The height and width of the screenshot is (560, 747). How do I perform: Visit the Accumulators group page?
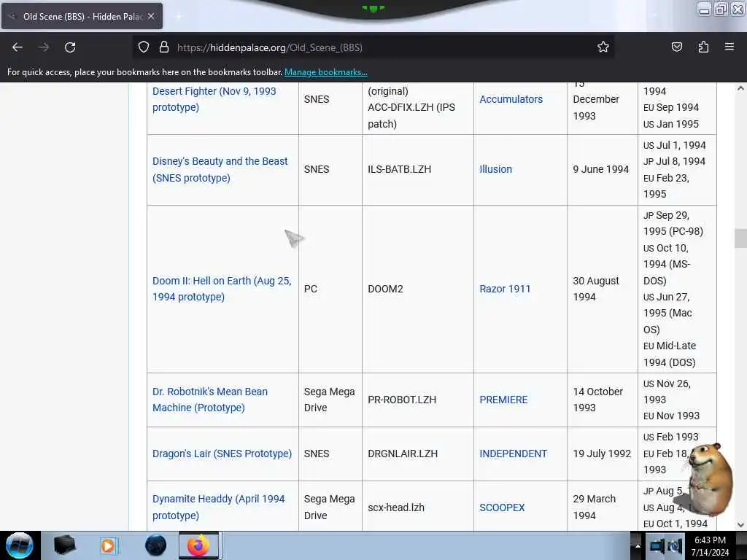pos(511,99)
